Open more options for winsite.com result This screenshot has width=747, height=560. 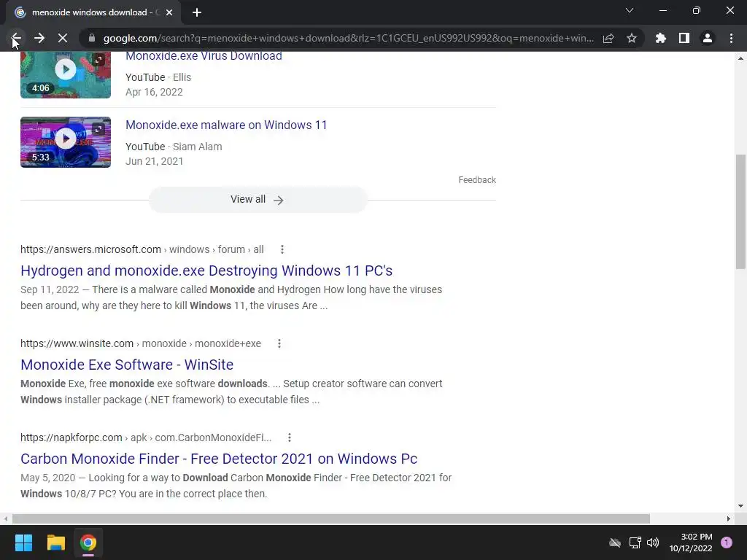(x=279, y=343)
